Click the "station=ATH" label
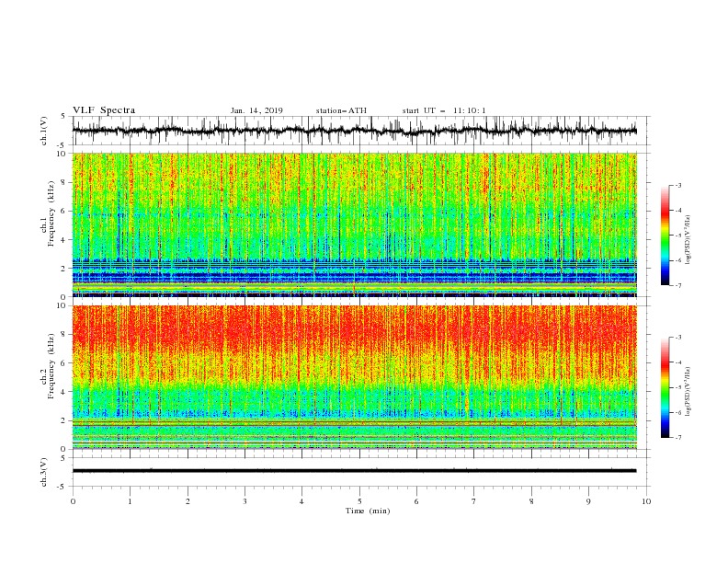The width and height of the screenshot is (728, 563). 341,110
